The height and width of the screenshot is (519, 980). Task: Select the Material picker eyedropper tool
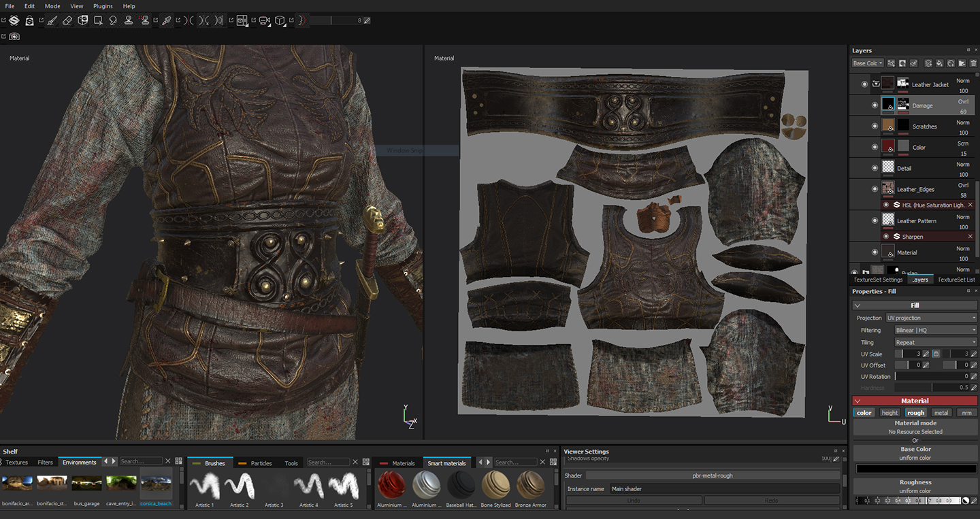[167, 20]
